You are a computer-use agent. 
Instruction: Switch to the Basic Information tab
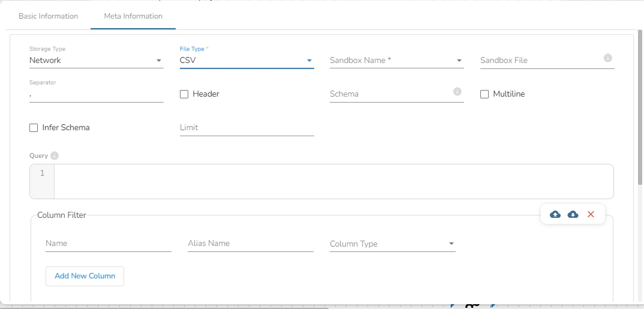click(x=48, y=16)
